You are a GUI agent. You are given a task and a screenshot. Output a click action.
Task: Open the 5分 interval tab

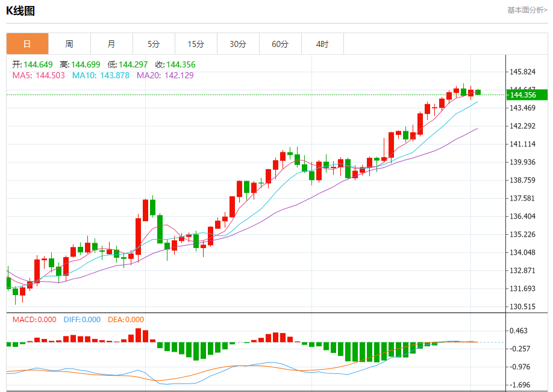tap(154, 44)
